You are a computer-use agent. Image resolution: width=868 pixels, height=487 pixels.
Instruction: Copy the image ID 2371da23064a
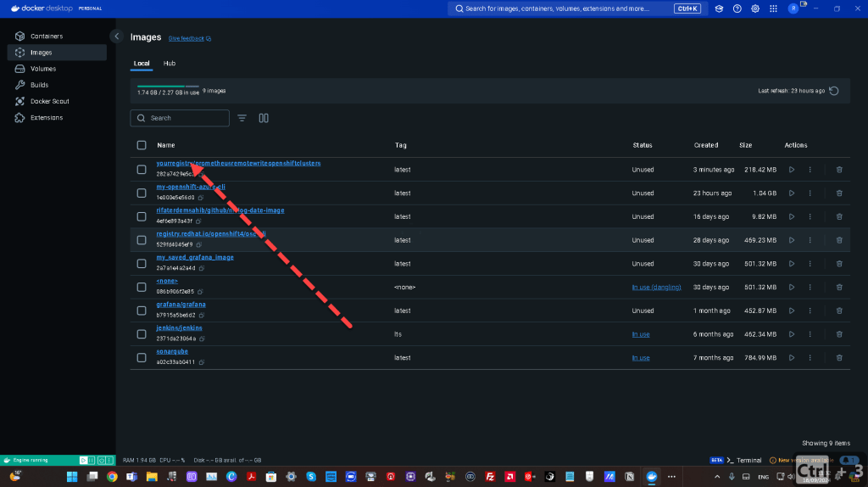pyautogui.click(x=202, y=339)
